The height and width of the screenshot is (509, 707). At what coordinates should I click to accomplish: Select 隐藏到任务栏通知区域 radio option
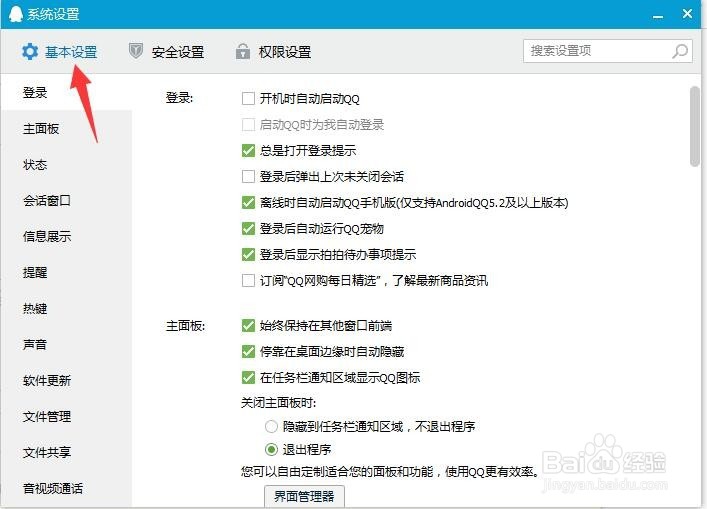271,426
